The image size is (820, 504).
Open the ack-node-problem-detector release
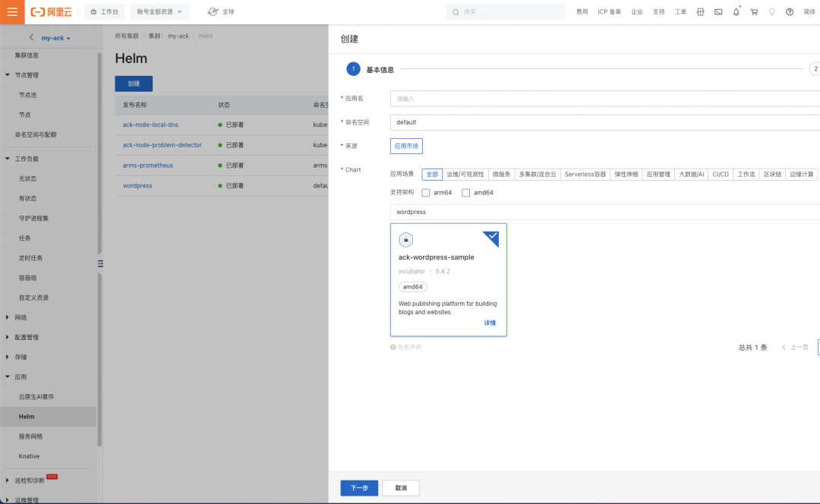(x=162, y=145)
